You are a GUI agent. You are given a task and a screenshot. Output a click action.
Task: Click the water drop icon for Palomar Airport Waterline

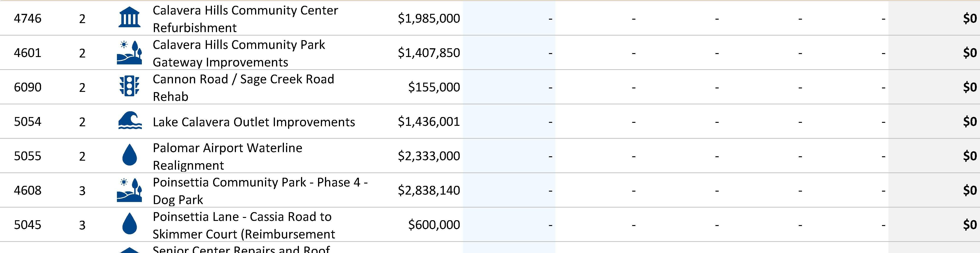129,155
